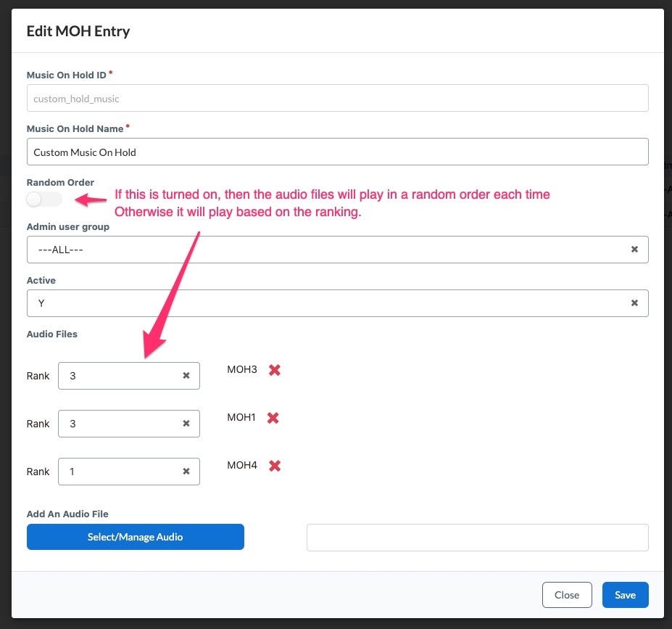Clear the MOH3 rank value
Screen dimensions: 672x629
click(186, 376)
